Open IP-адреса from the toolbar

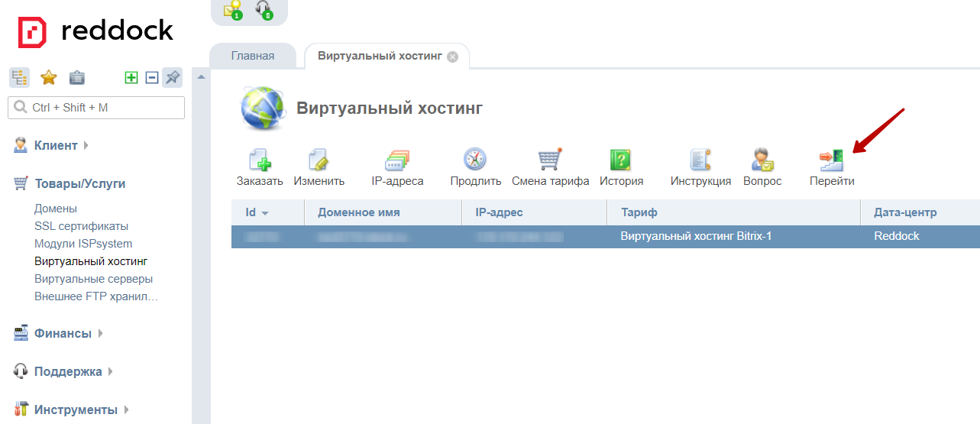click(397, 161)
